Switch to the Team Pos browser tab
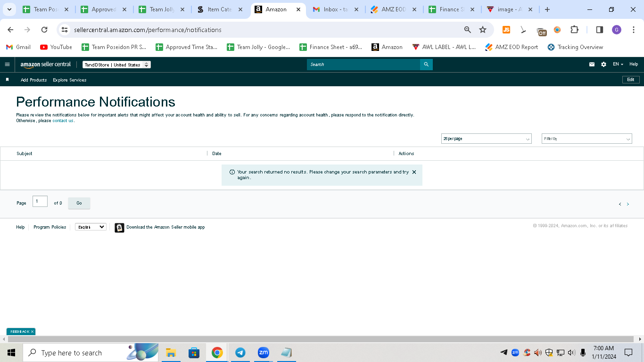 46,9
